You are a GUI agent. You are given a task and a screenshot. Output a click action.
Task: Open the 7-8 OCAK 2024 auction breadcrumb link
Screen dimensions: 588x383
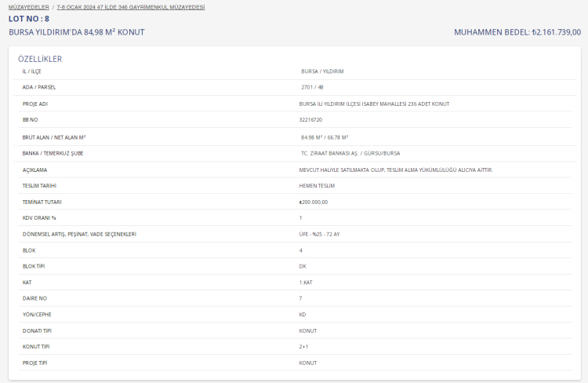(130, 6)
